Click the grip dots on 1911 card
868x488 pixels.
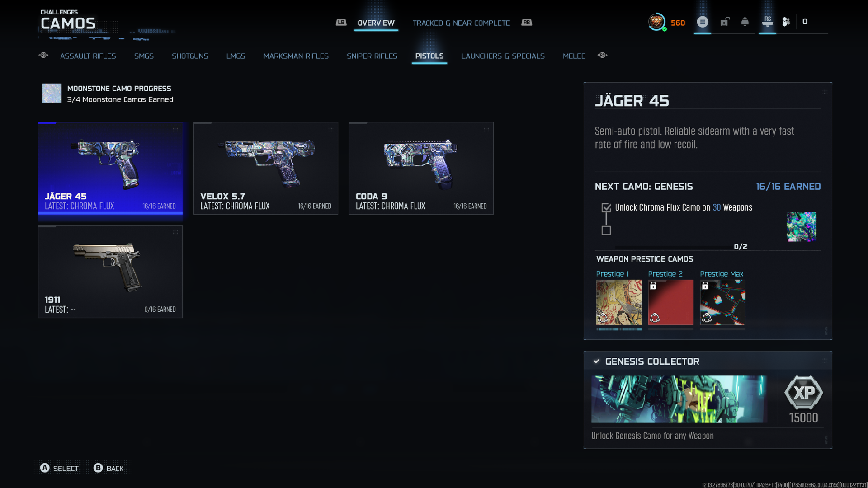[x=175, y=233]
